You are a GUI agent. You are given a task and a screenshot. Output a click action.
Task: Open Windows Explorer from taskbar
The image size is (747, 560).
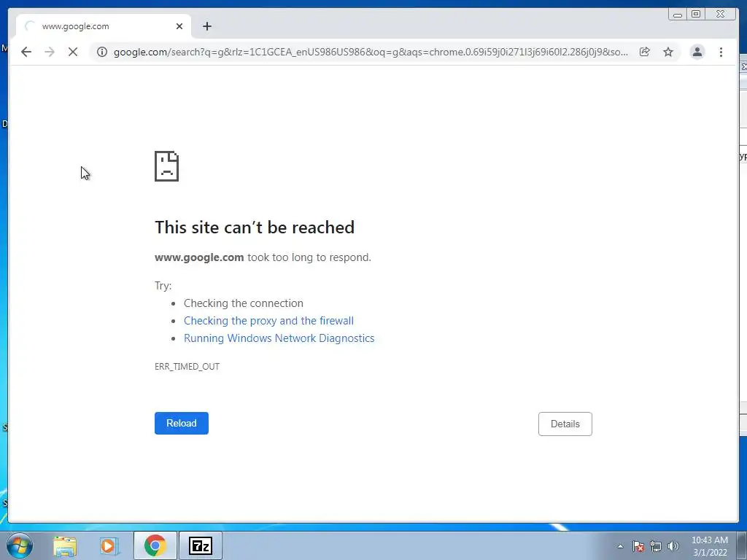65,546
